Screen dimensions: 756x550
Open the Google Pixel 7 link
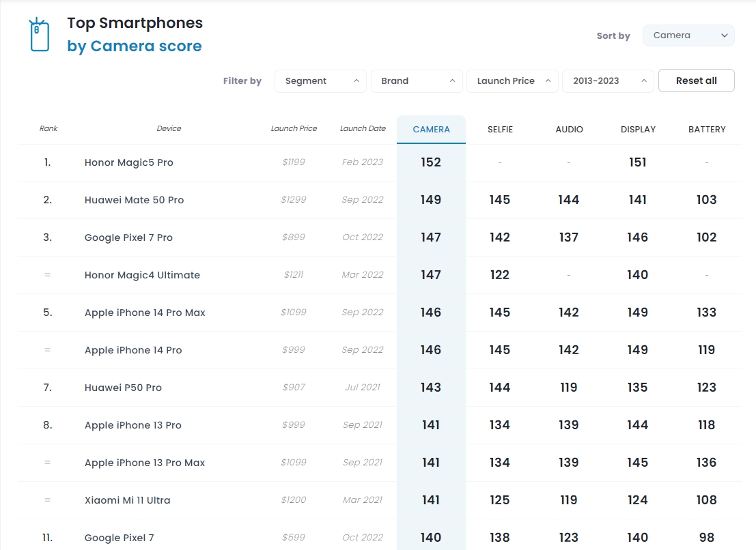coord(119,538)
